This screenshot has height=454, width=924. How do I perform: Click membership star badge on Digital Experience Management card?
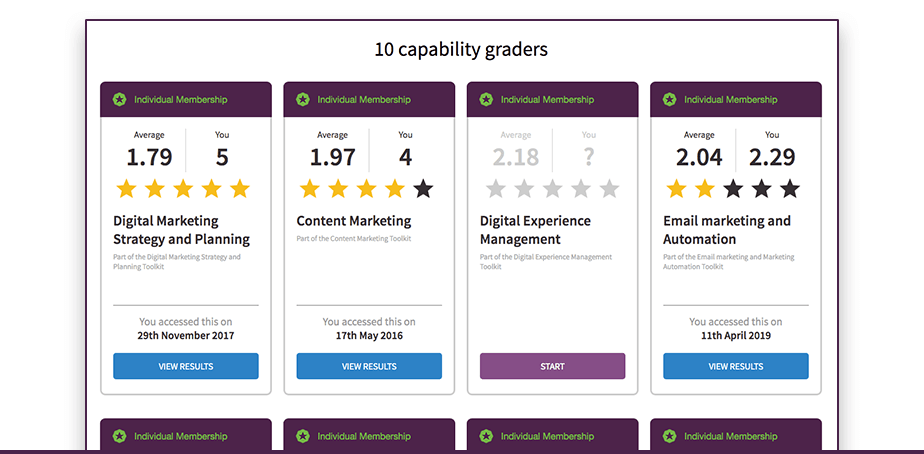tap(486, 99)
